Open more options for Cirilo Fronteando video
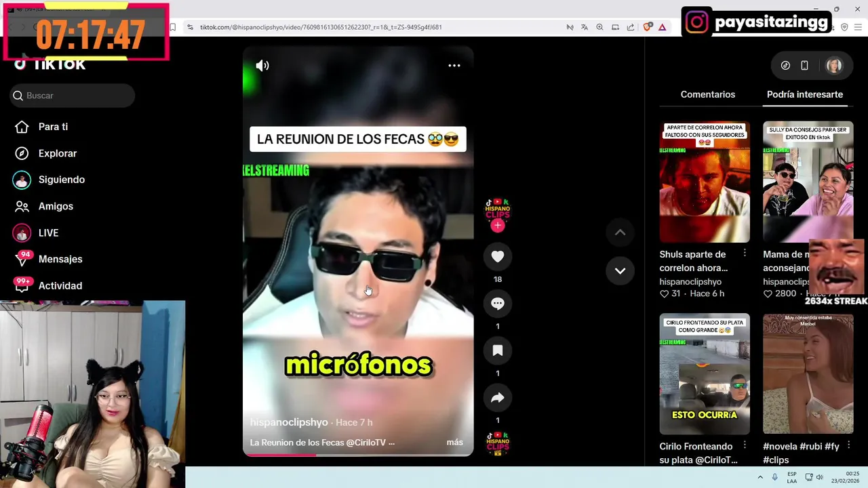Viewport: 868px width, 488px height. pyautogui.click(x=745, y=445)
